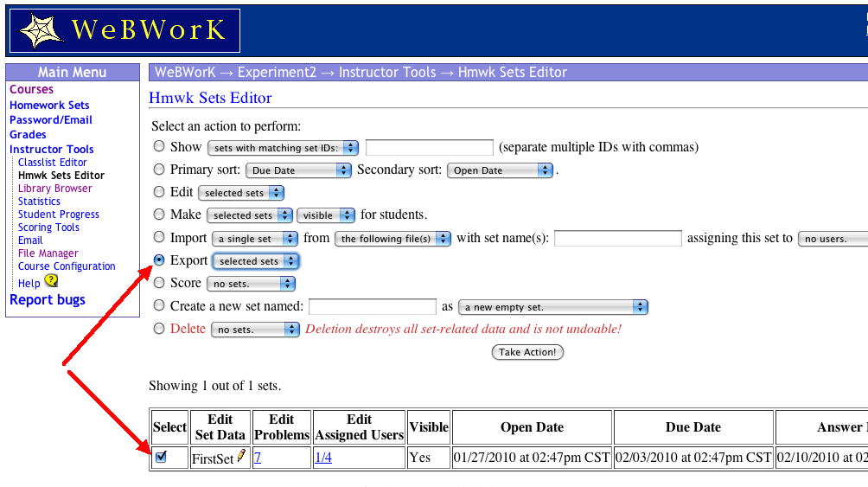
Task: Select the Delete radio button
Action: click(x=159, y=329)
